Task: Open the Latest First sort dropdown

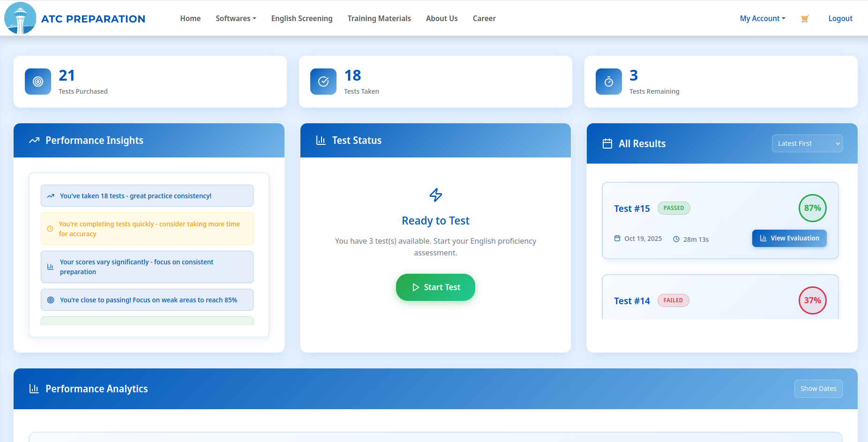Action: point(807,143)
